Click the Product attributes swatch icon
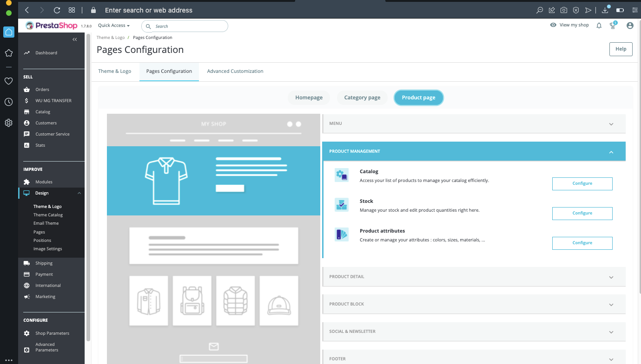The width and height of the screenshot is (641, 364). click(342, 234)
